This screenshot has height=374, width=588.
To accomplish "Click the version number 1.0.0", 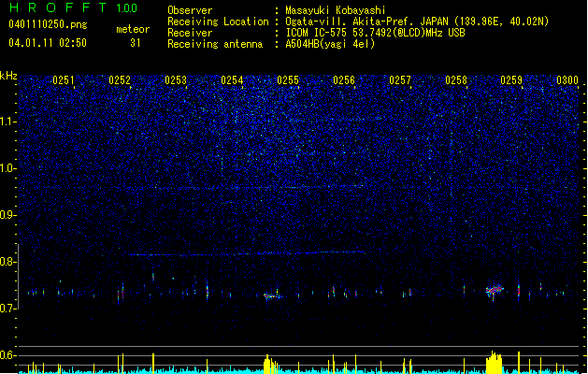I will (x=127, y=8).
